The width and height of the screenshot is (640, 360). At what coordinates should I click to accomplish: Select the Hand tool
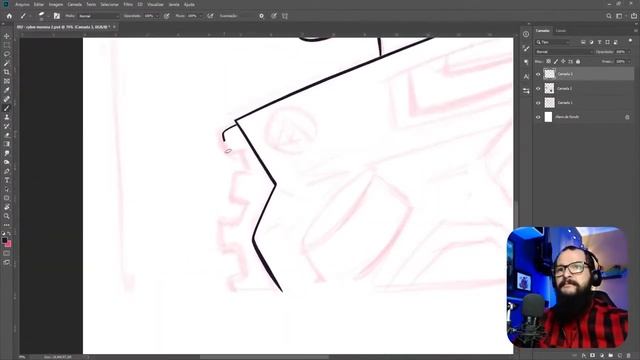click(7, 207)
